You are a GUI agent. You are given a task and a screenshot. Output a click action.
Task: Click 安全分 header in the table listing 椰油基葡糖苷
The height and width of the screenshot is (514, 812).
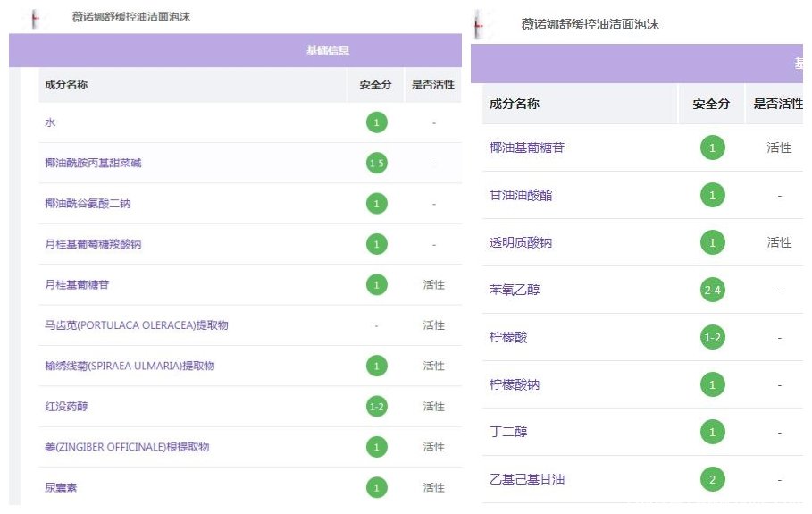click(x=712, y=105)
